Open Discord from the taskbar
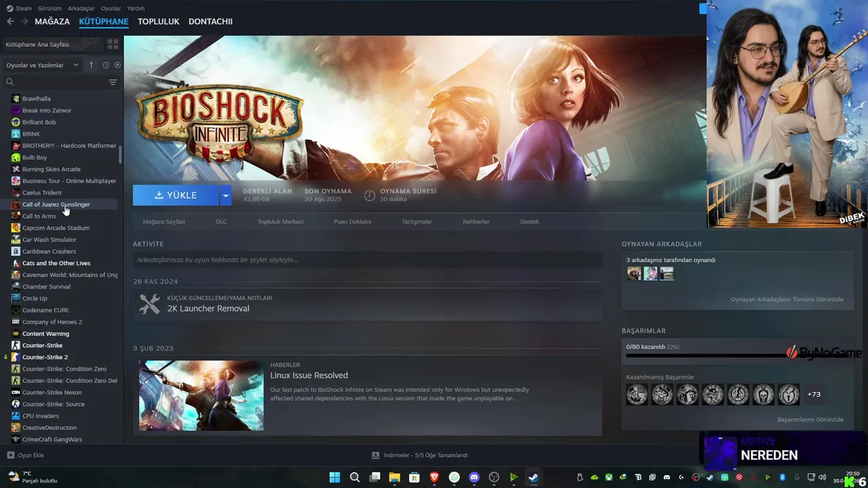Viewport: 868px width, 488px height. click(474, 477)
